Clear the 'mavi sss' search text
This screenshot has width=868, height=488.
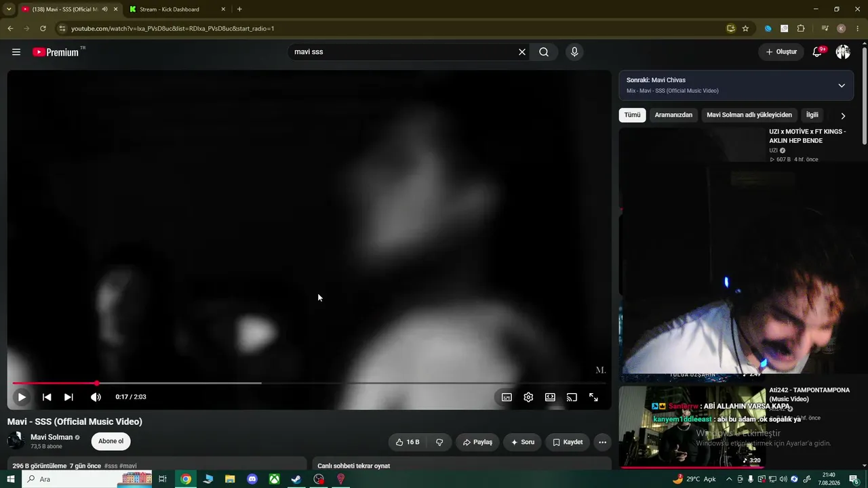pos(522,52)
